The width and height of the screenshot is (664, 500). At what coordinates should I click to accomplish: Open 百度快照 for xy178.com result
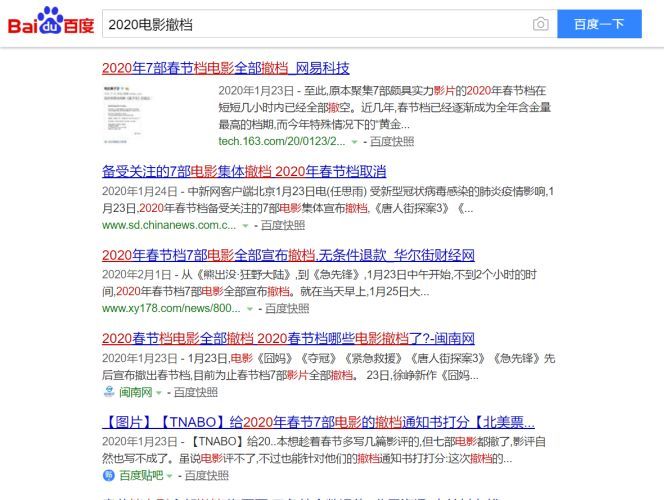[287, 309]
